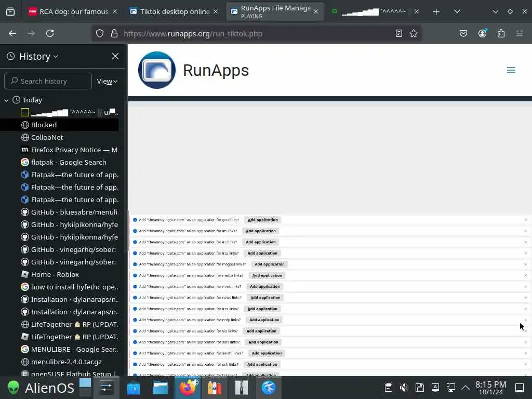Open the Blocked history entry
The width and height of the screenshot is (532, 399).
59,125
